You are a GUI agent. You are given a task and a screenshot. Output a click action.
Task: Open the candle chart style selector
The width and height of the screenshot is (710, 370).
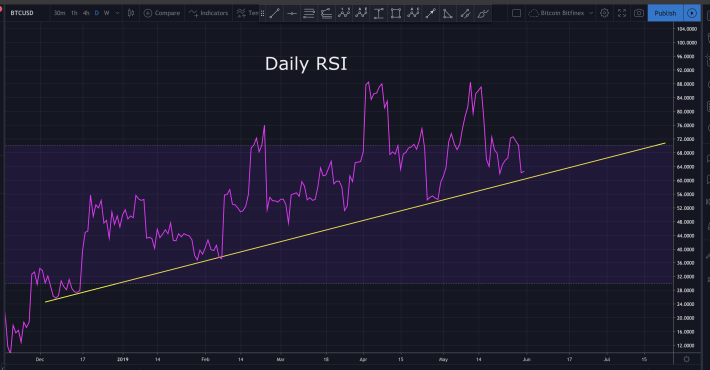point(131,13)
